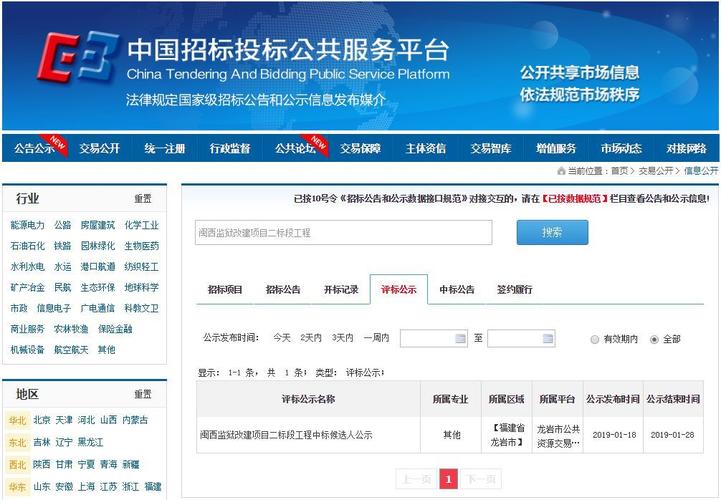Select 港口航道 industry filter

pyautogui.click(x=97, y=266)
